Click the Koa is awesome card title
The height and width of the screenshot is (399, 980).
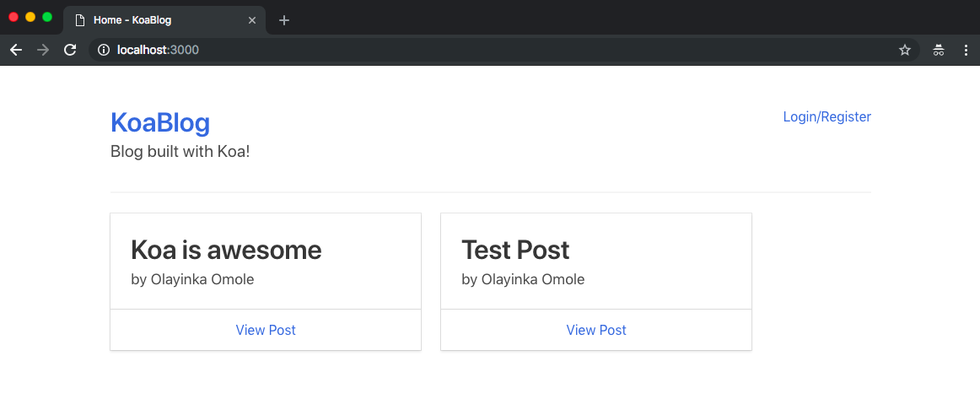coord(226,251)
